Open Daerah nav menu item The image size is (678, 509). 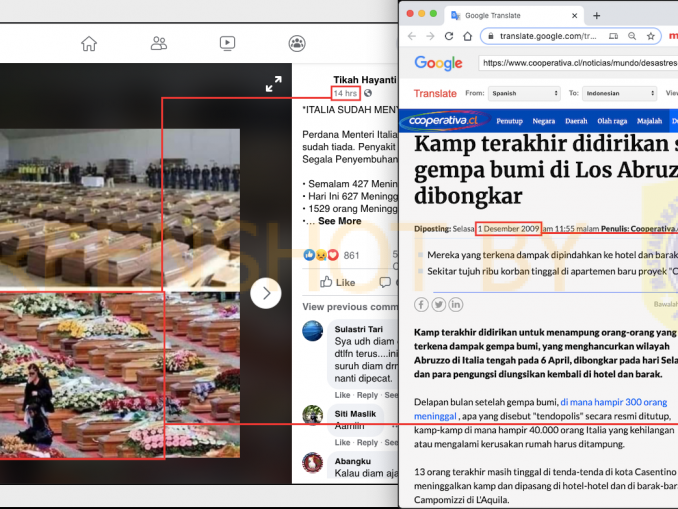click(x=576, y=121)
